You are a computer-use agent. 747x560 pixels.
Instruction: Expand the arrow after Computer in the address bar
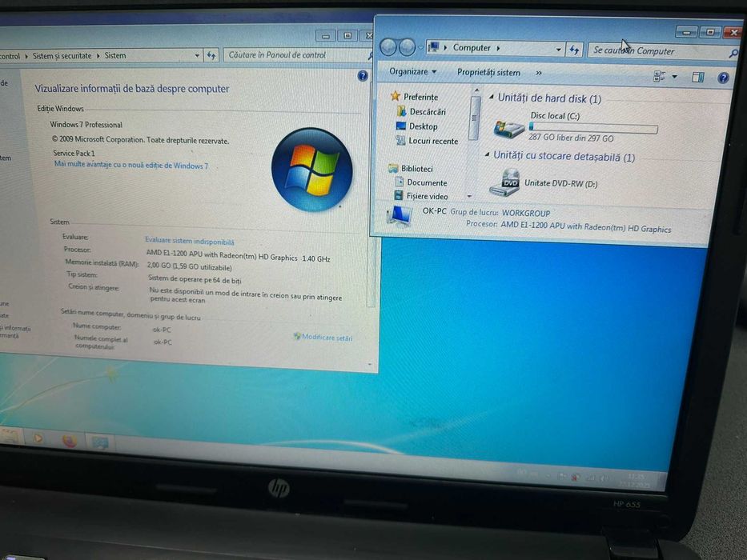[498, 48]
